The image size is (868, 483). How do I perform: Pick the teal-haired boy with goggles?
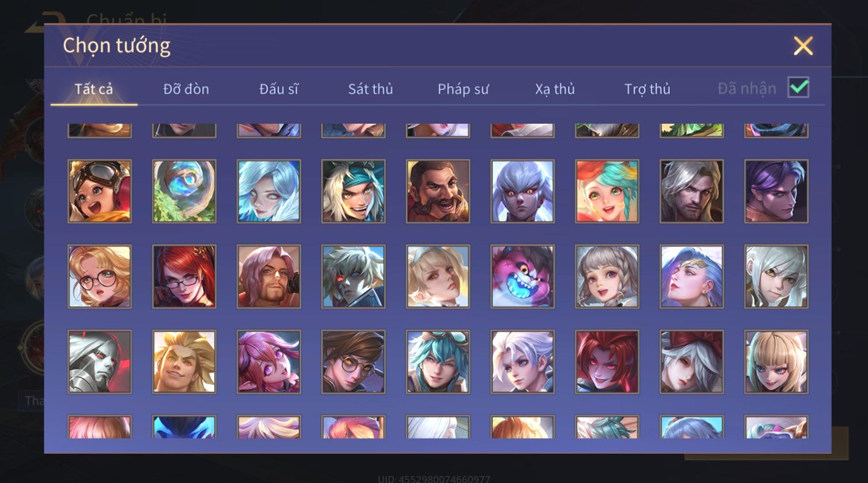[438, 362]
